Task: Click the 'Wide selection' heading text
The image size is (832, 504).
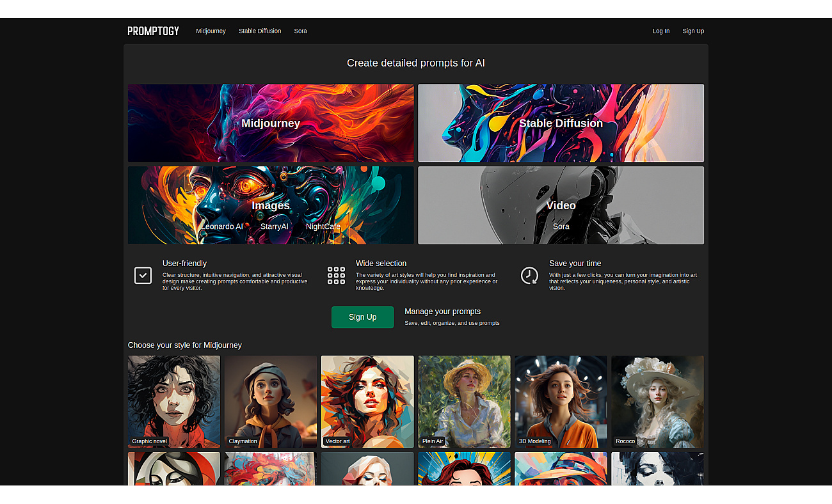Action: (381, 264)
